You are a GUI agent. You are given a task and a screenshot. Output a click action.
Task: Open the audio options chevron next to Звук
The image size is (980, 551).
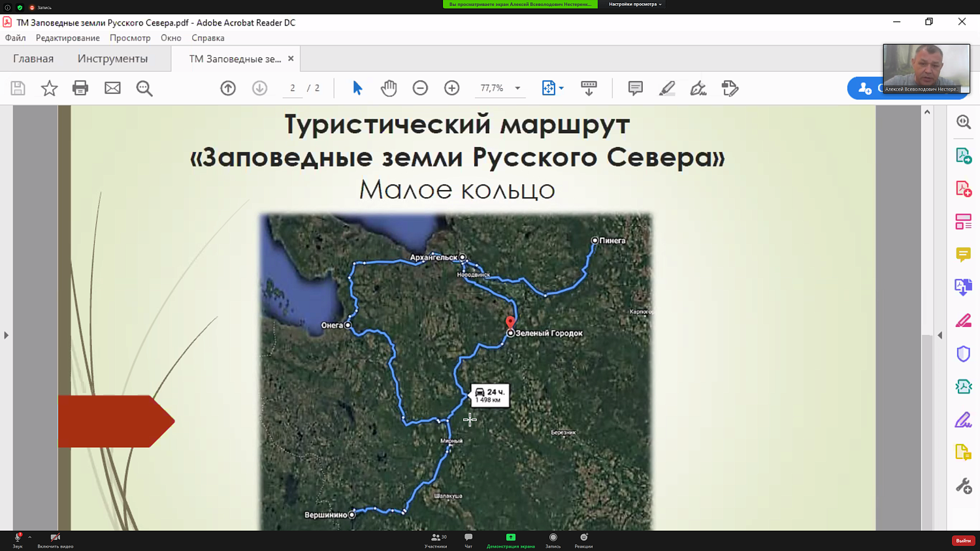(x=29, y=537)
